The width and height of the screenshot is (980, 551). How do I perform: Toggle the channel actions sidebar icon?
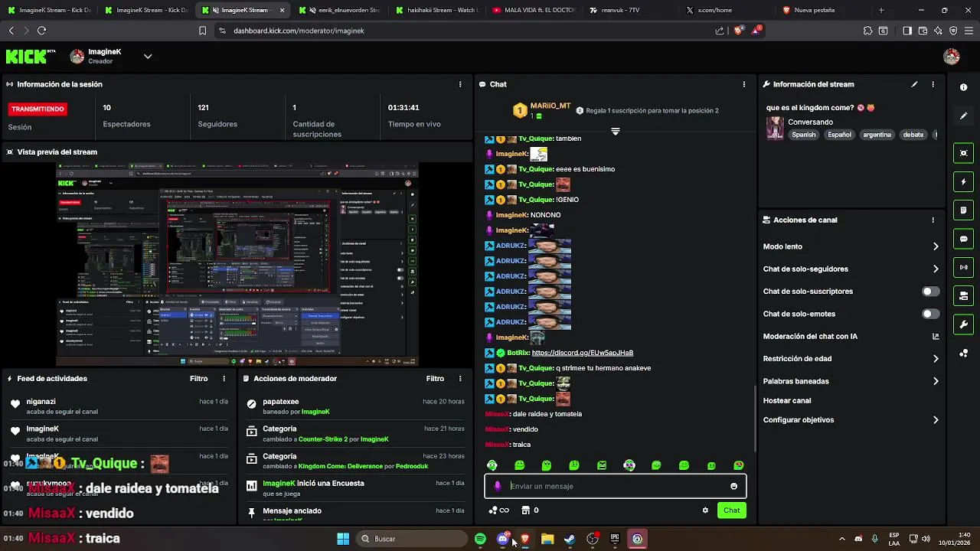coord(963,295)
